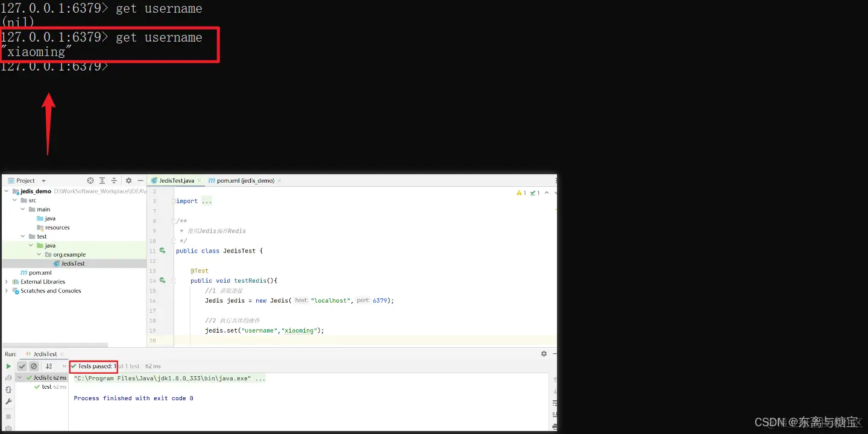The width and height of the screenshot is (868, 434).
Task: Click the run gutter icon beside testRedis method
Action: [x=162, y=280]
